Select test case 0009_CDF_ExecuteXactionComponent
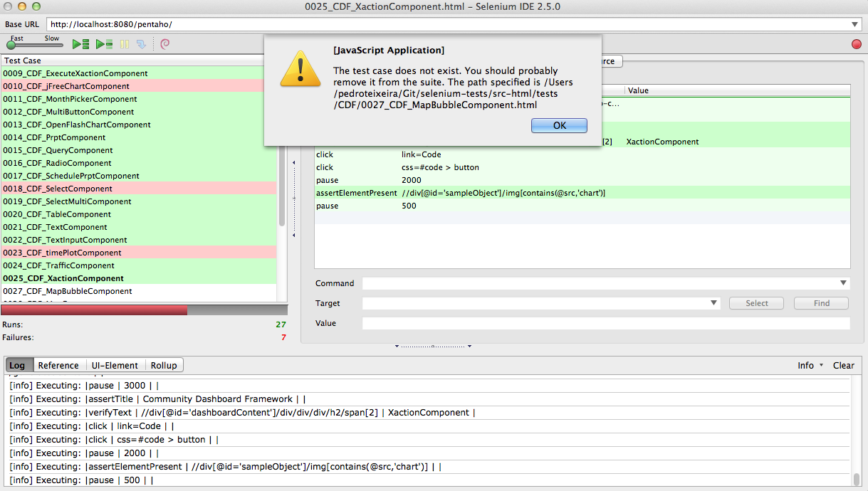Screen dimensions: 868x491 click(139, 73)
